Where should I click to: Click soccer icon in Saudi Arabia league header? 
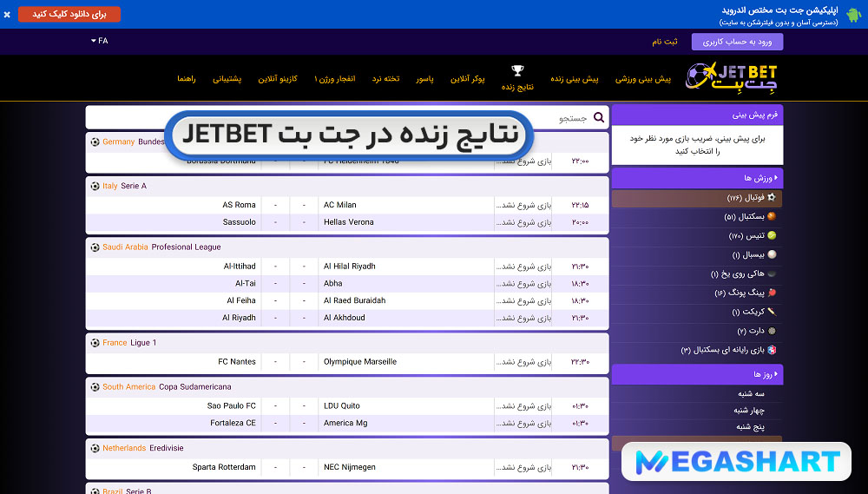(x=95, y=247)
